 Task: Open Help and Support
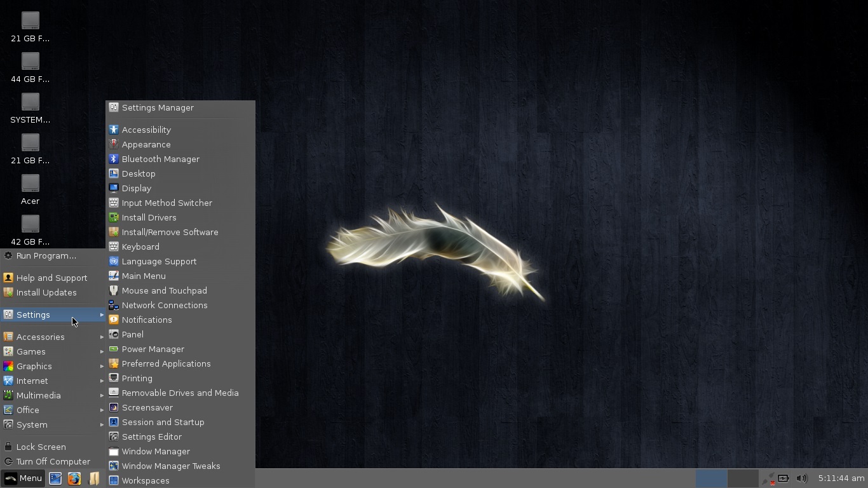coord(53,278)
